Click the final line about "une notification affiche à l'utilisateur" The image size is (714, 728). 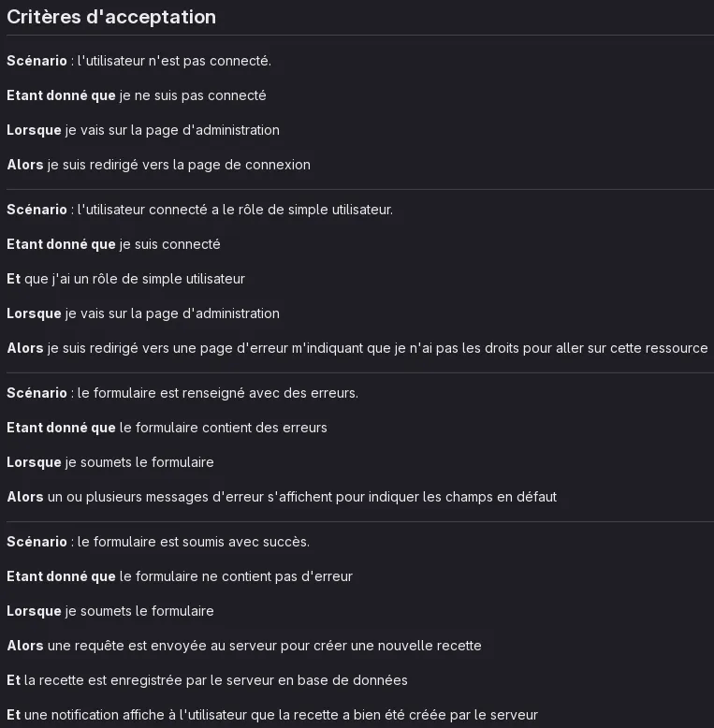tap(271, 715)
